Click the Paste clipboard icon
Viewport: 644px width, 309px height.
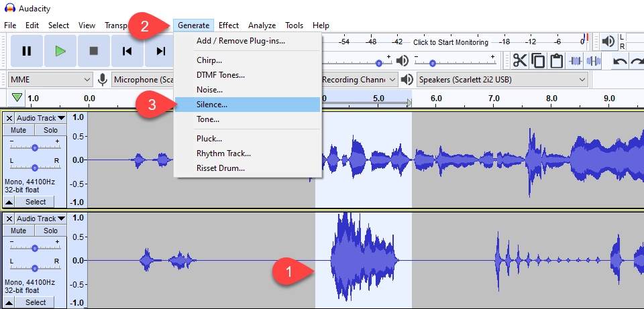coord(556,61)
